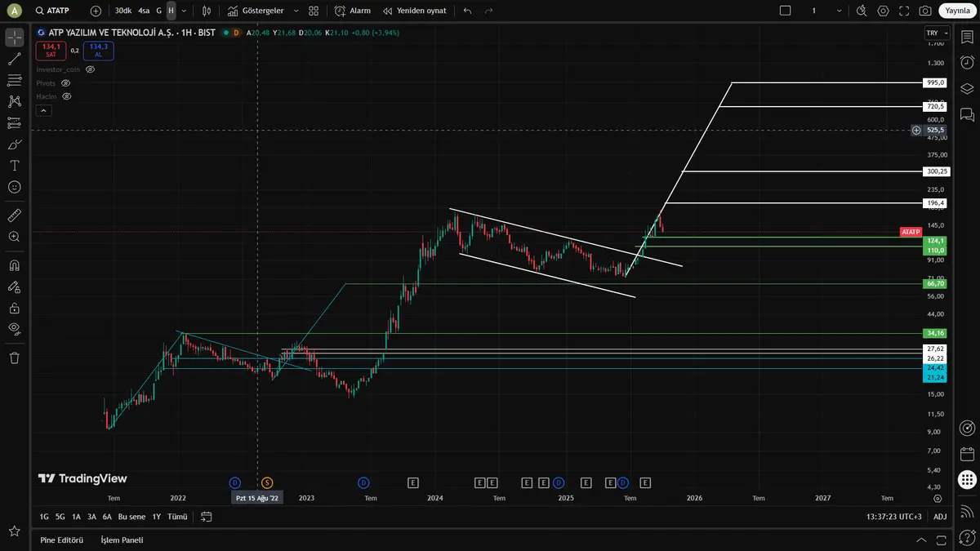Change chart type candlestick icon
The width and height of the screenshot is (980, 551).
point(207,11)
